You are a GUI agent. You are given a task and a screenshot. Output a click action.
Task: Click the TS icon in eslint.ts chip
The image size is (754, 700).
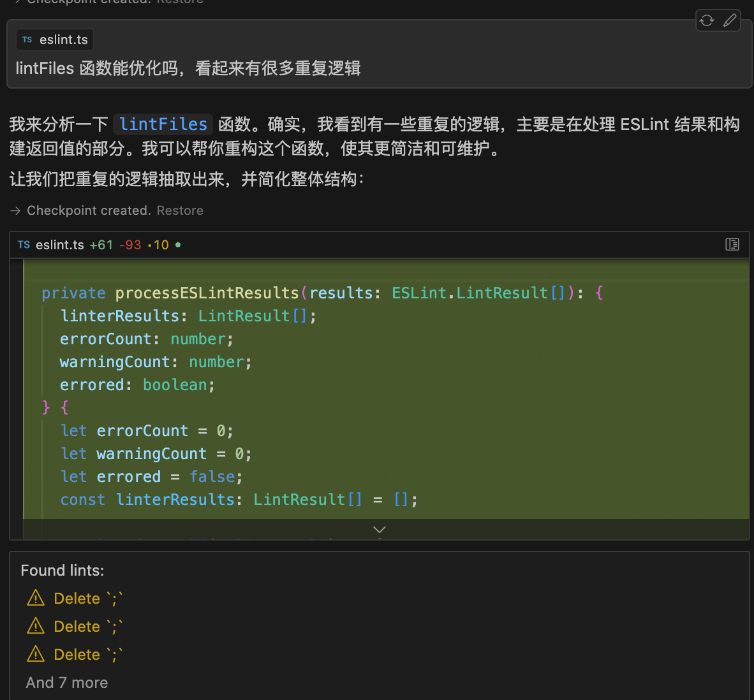(x=27, y=40)
